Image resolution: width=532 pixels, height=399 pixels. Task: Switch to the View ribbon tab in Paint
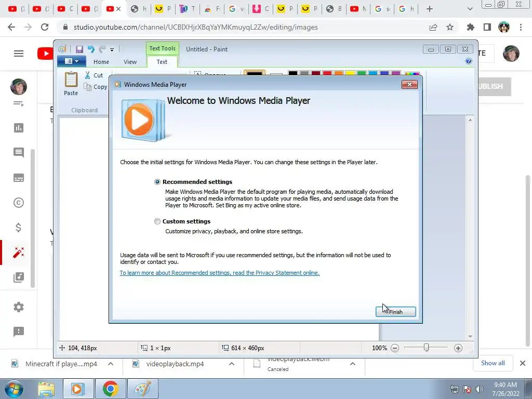point(130,62)
